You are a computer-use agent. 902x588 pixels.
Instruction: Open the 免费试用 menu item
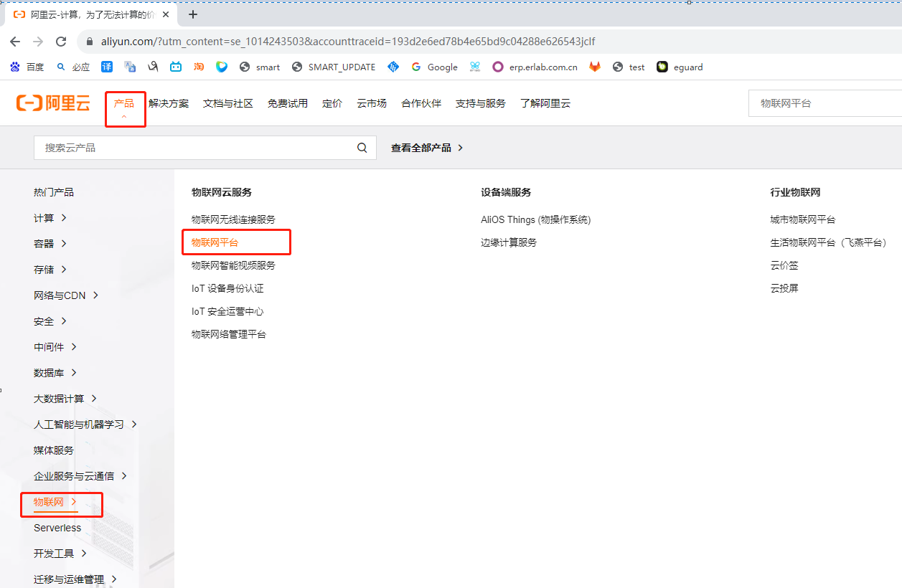[288, 103]
